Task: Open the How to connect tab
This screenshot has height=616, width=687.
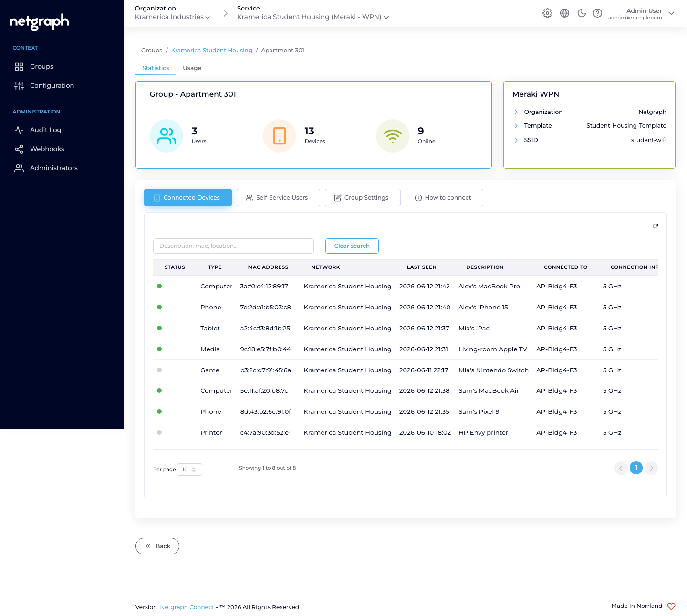Action: coord(444,198)
